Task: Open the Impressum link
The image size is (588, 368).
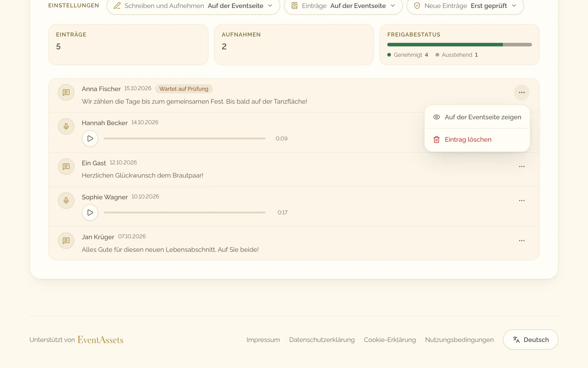Action: click(263, 340)
